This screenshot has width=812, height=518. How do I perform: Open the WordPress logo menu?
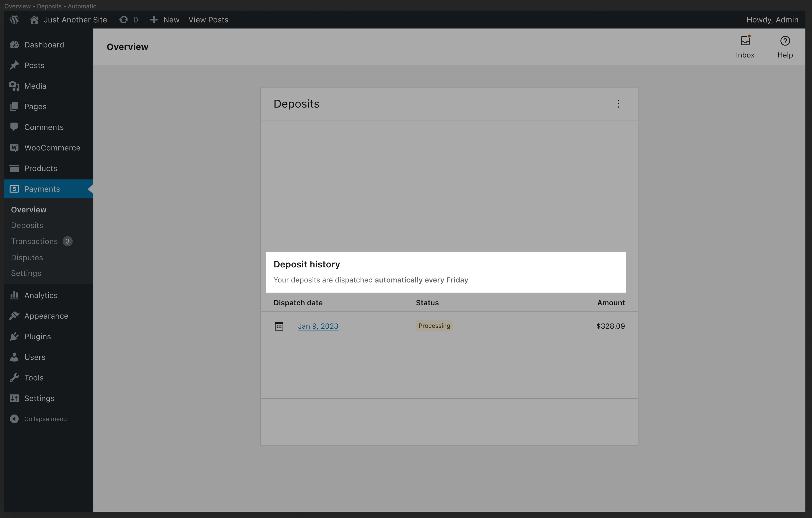14,20
